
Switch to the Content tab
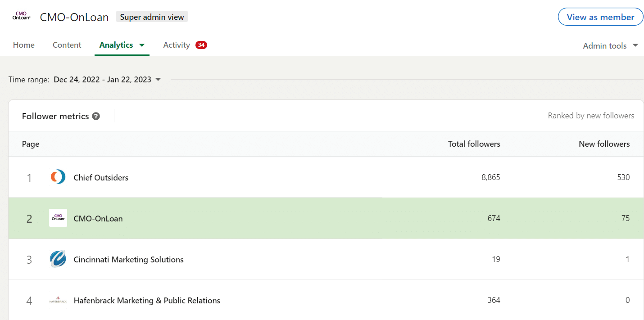(x=67, y=45)
